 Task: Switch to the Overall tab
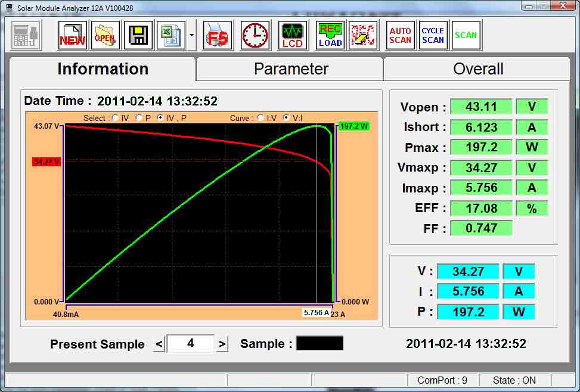click(x=477, y=69)
